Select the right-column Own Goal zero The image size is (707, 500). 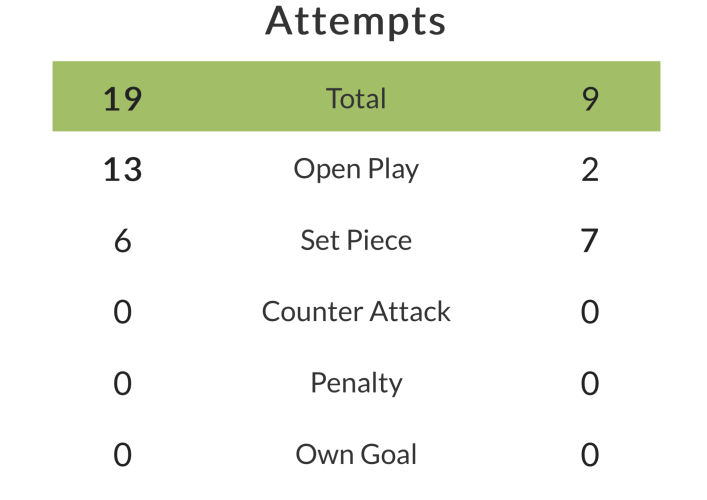click(590, 455)
